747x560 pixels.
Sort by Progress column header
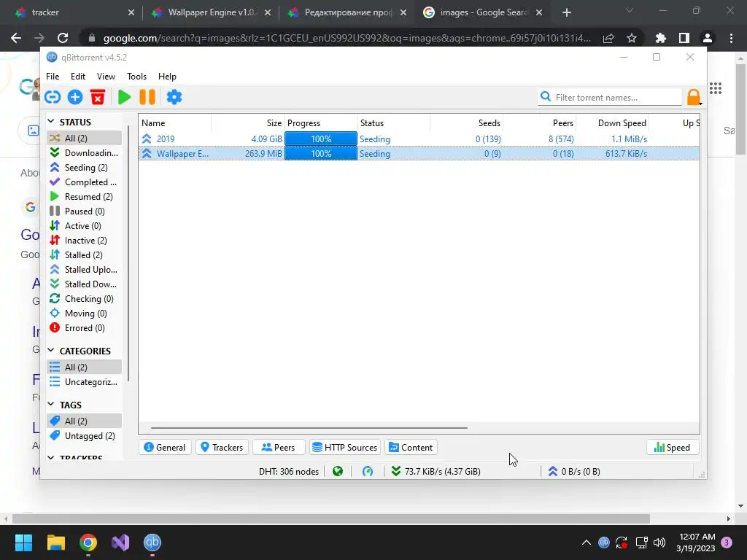[321, 122]
